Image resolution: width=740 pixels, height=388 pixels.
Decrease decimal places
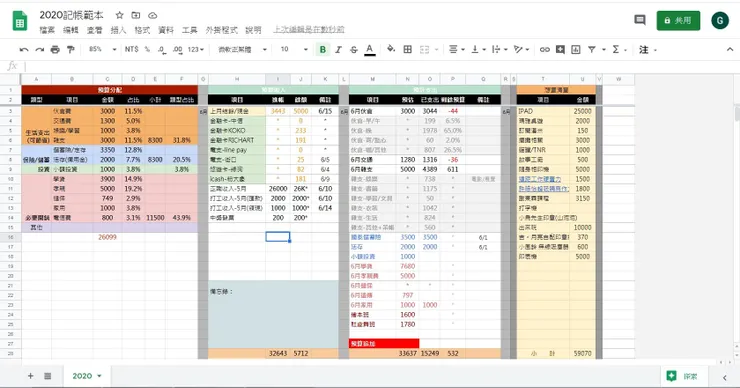pyautogui.click(x=162, y=49)
